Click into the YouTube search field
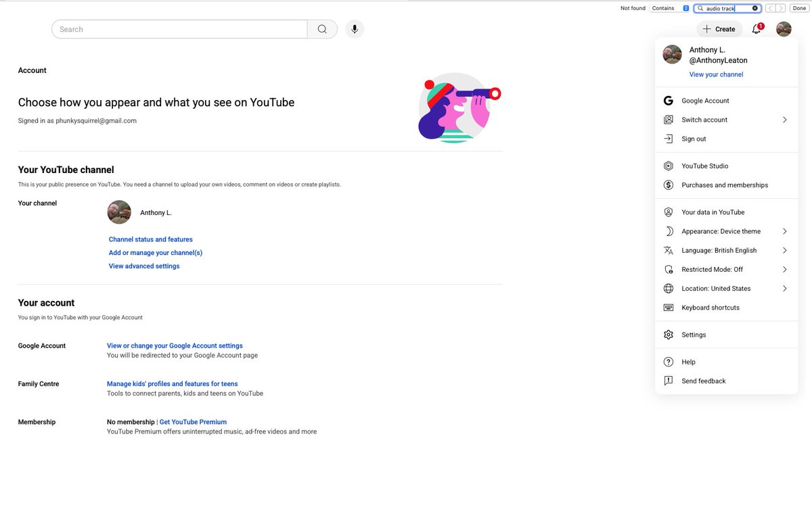Image resolution: width=812 pixels, height=522 pixels. (x=179, y=29)
